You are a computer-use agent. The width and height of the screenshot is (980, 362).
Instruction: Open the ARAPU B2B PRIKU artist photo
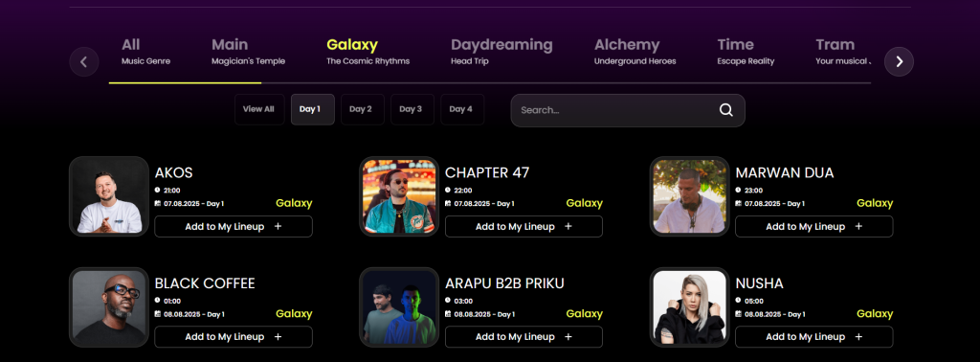399,307
